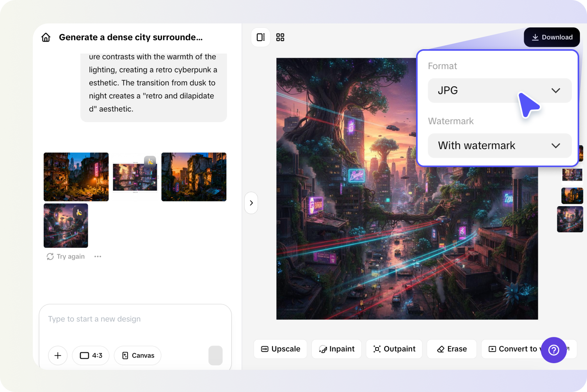Open the Watermark dropdown

click(500, 146)
